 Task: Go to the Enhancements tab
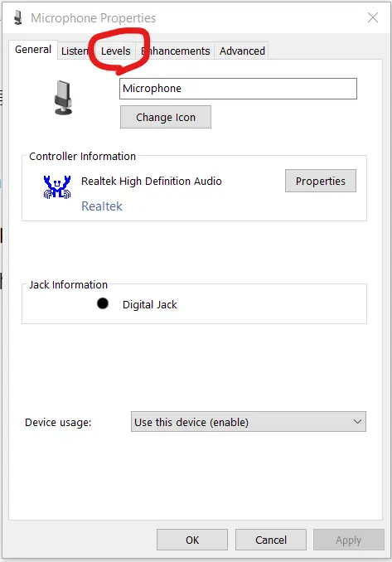[x=175, y=51]
